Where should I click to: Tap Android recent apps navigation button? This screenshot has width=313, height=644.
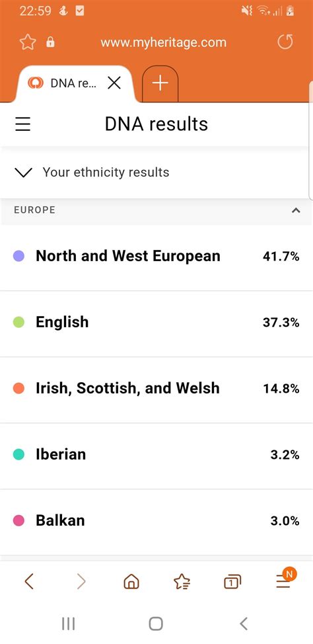pyautogui.click(x=68, y=624)
